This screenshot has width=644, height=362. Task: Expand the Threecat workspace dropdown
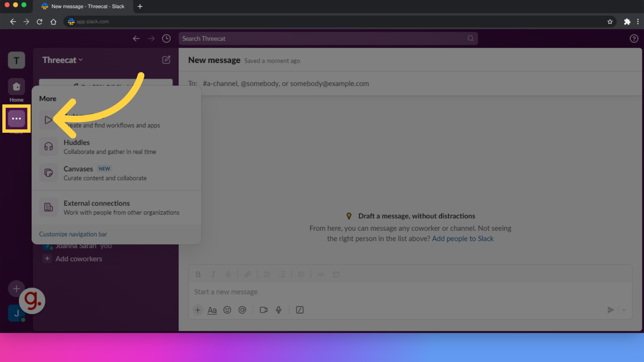pos(62,60)
